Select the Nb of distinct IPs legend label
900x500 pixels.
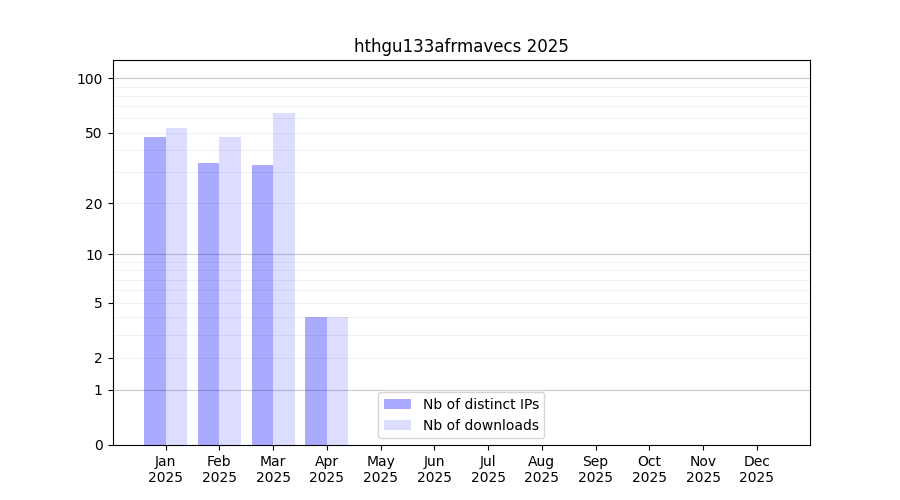click(481, 404)
